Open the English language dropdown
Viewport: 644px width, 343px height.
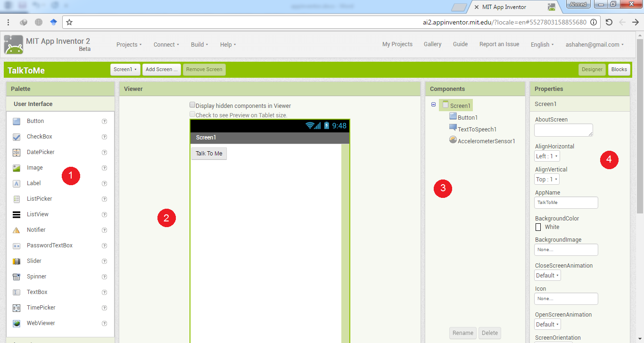(542, 45)
